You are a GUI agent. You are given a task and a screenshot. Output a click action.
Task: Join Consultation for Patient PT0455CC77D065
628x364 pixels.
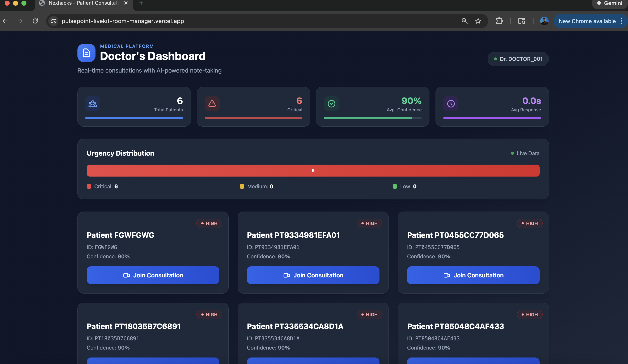[x=473, y=275]
